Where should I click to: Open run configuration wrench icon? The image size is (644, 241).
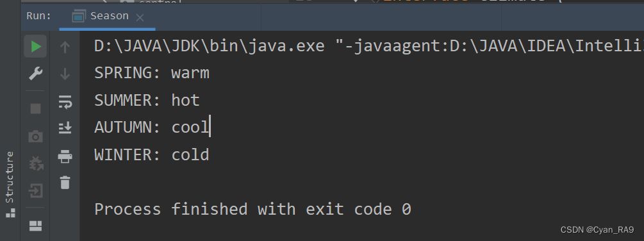(x=36, y=74)
